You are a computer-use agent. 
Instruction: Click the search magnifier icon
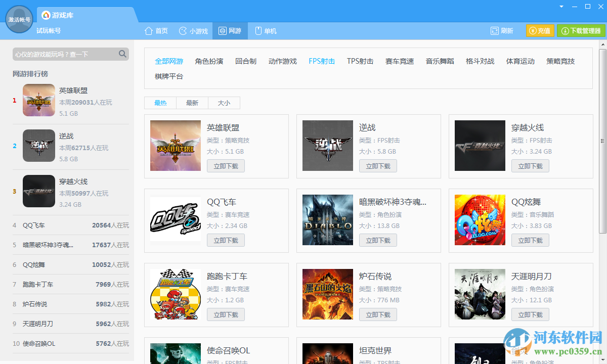point(122,53)
